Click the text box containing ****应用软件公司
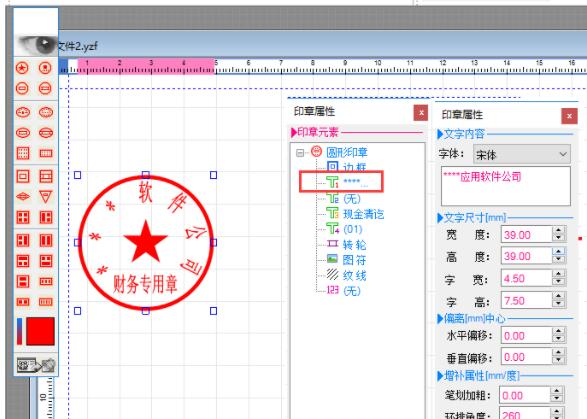Screen dimensions: 587x419 (506, 186)
